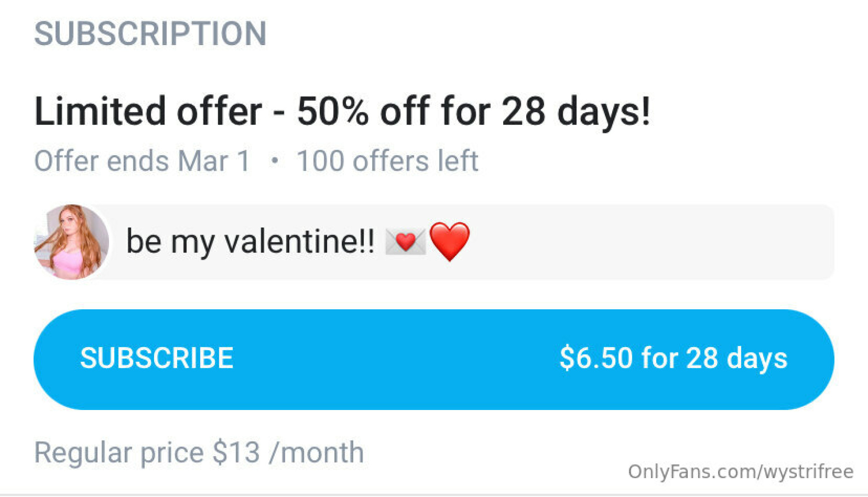Click the bullet dot separator between offer details
Screen dimensions: 868x497
(275, 161)
